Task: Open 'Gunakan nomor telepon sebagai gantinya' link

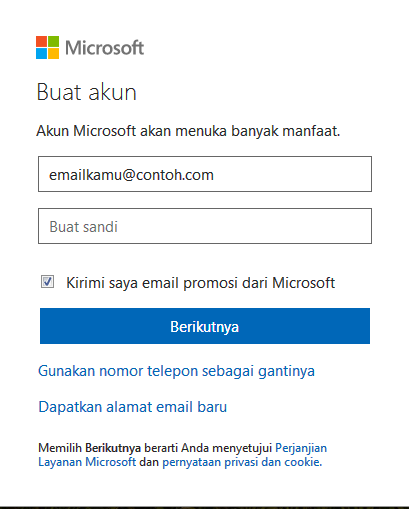Action: (176, 371)
